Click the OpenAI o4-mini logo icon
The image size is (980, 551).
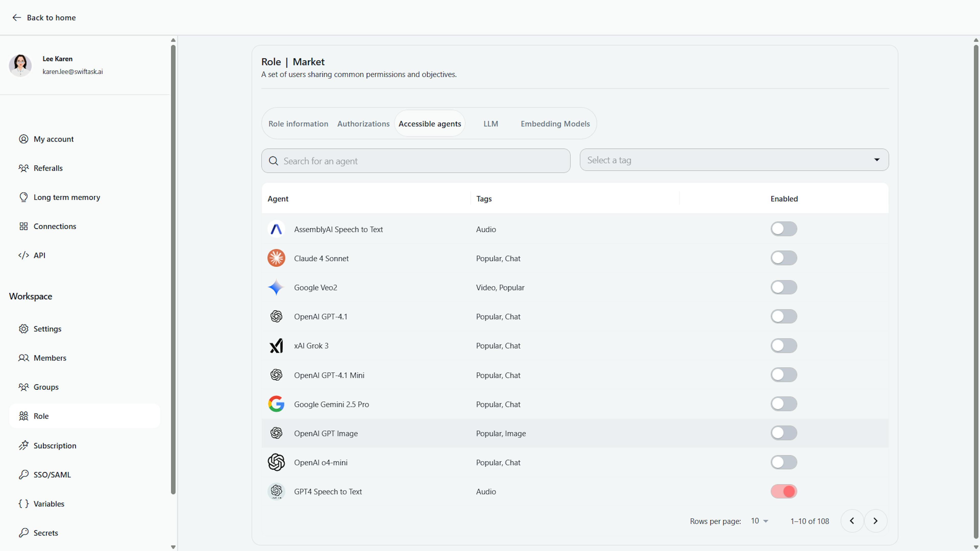tap(276, 462)
